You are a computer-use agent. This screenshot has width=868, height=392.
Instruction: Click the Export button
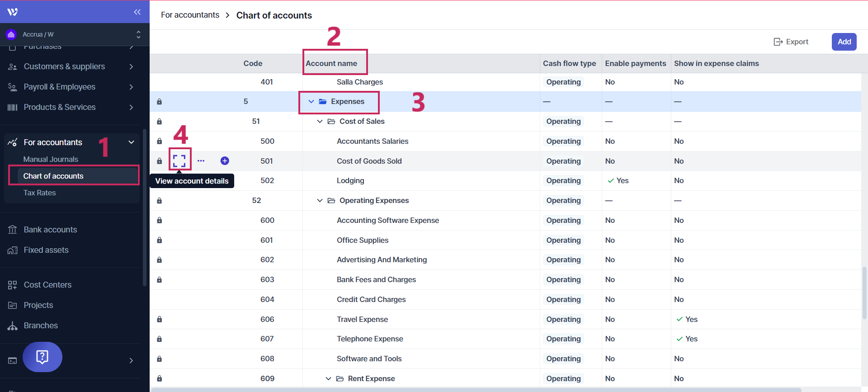791,42
